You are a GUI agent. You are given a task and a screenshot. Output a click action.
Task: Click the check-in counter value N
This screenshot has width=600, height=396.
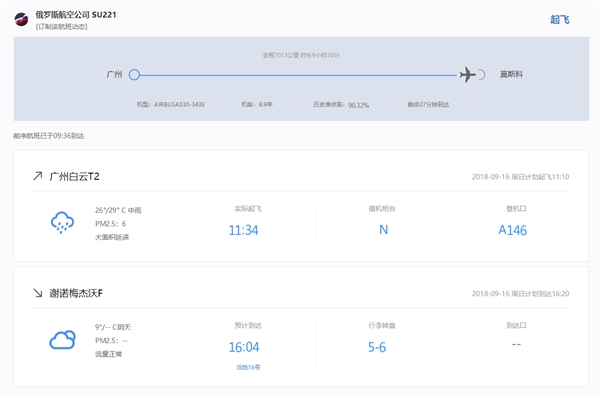tap(383, 230)
